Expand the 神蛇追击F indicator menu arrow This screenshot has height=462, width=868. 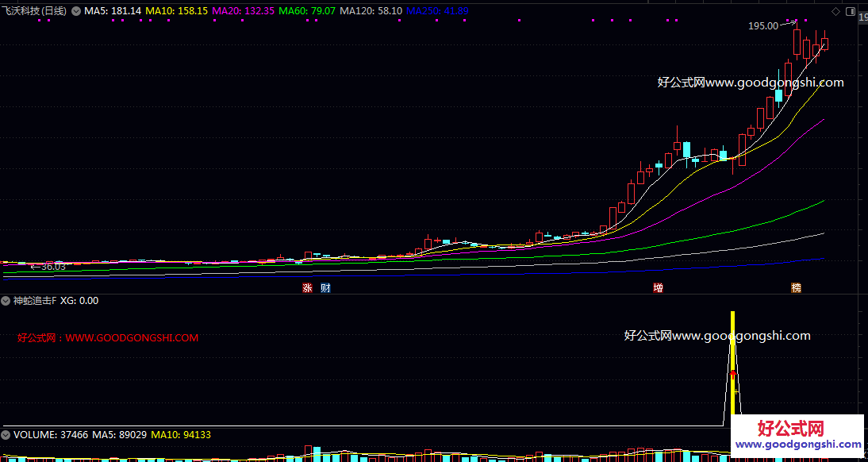[x=6, y=301]
